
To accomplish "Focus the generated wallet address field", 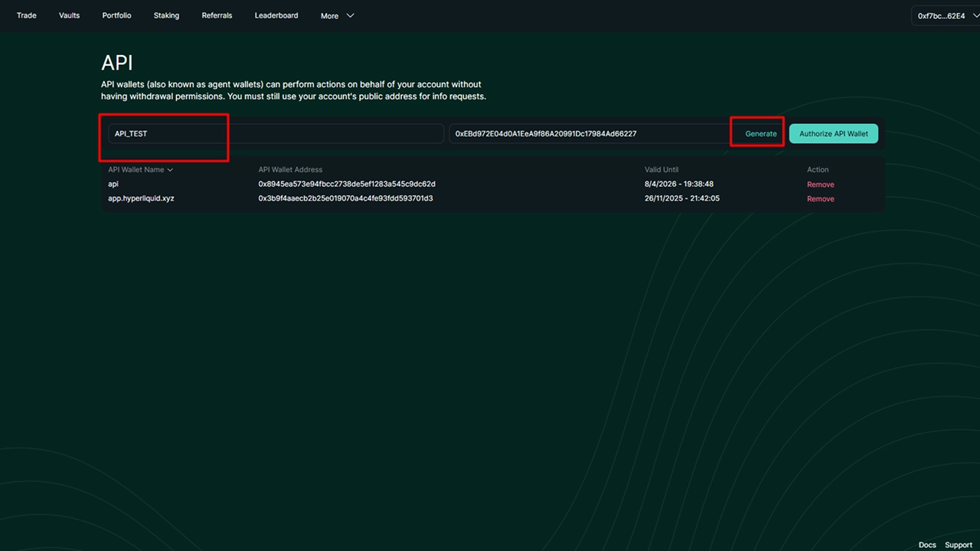I will tap(590, 133).
